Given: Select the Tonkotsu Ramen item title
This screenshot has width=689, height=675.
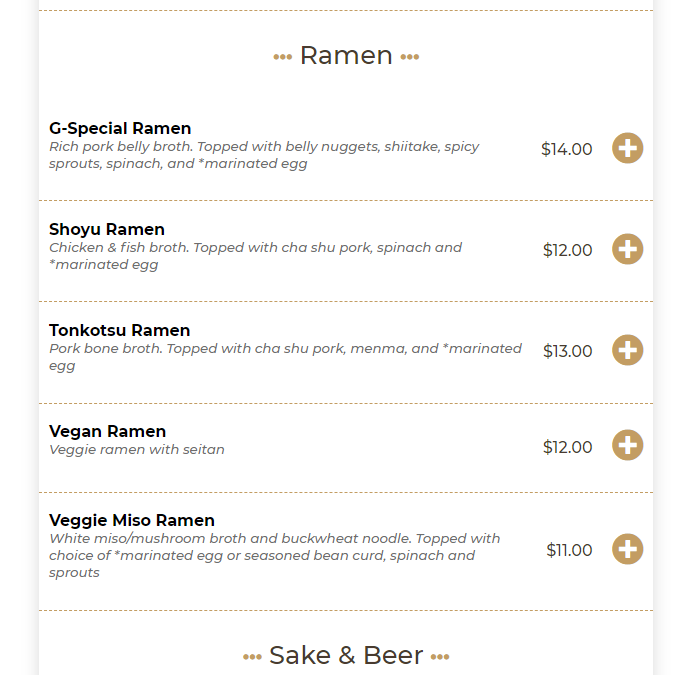Looking at the screenshot, I should pos(119,330).
